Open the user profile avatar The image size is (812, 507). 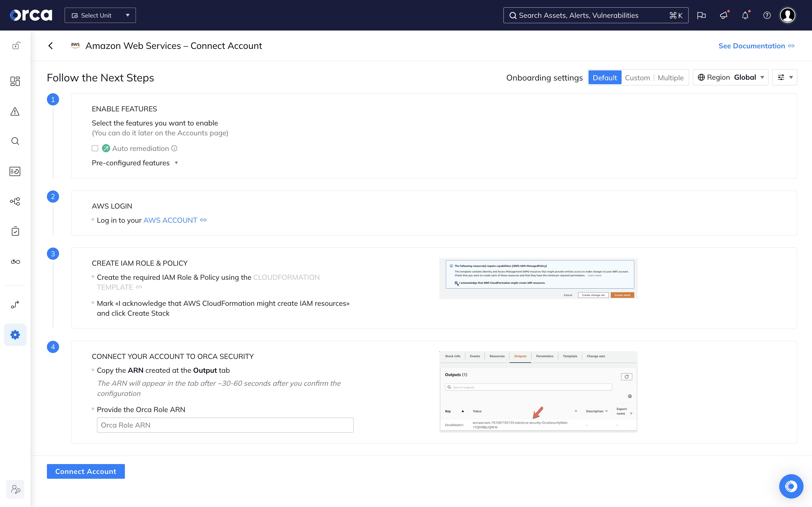coord(787,16)
